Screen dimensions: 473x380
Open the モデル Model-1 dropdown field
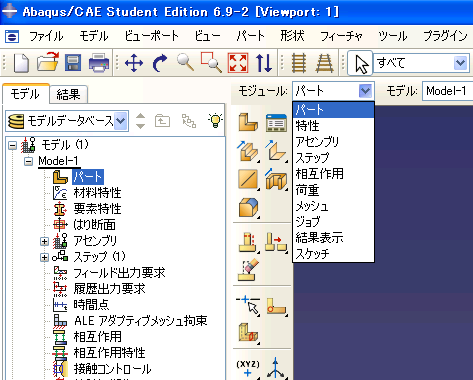(x=448, y=91)
